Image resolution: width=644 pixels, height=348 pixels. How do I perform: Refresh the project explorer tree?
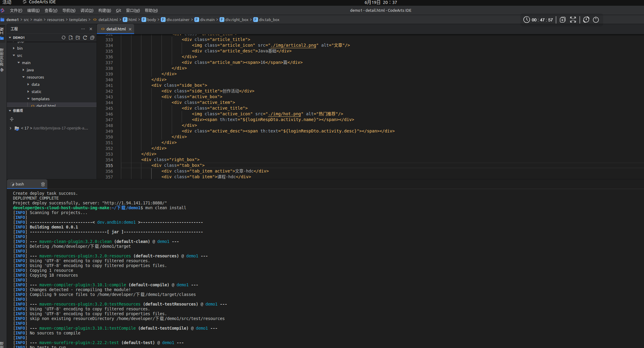pos(85,38)
